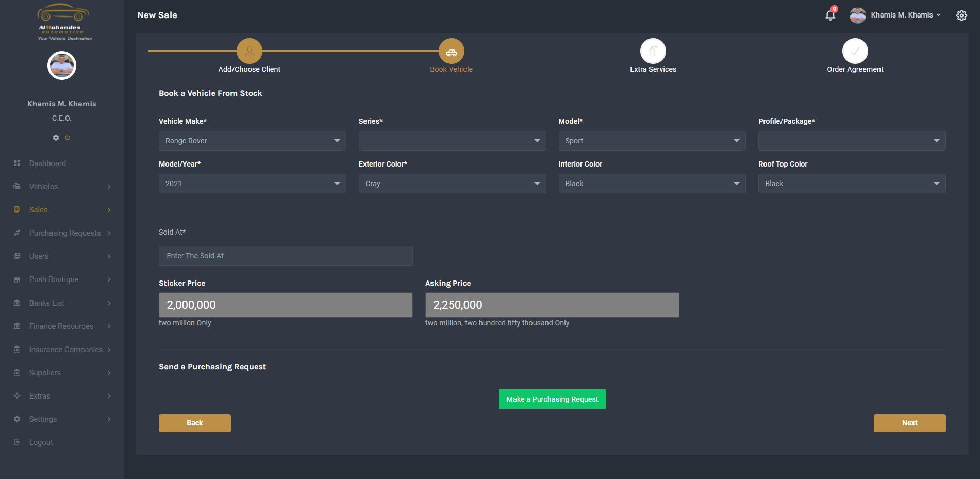Viewport: 980px width, 479px height.
Task: Click the Add/Choose Client step label
Action: [x=250, y=69]
